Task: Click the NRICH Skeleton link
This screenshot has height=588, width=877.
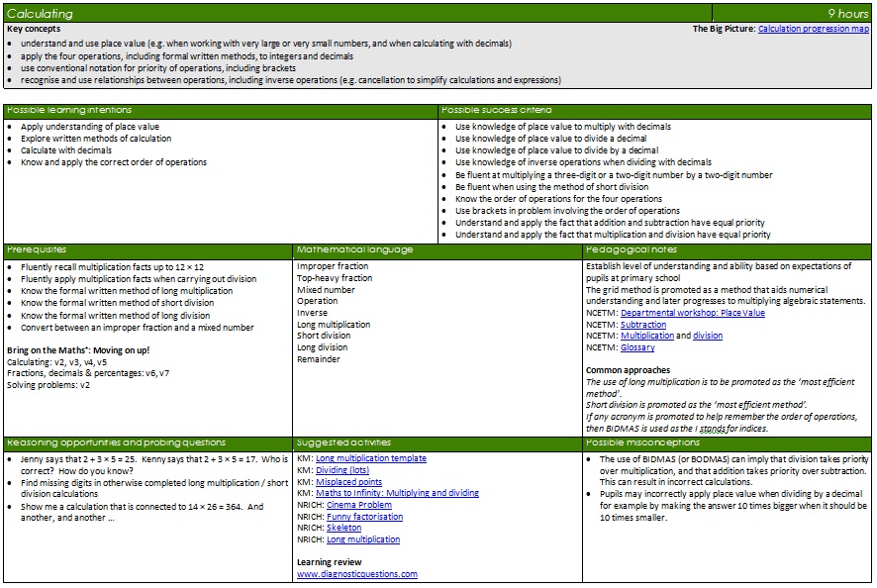Action: pyautogui.click(x=344, y=528)
